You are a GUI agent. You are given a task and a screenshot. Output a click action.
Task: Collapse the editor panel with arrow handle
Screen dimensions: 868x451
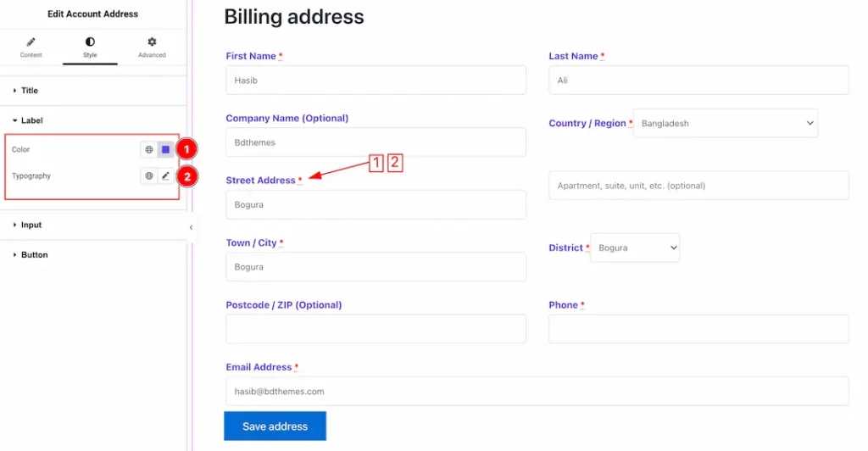click(x=191, y=227)
